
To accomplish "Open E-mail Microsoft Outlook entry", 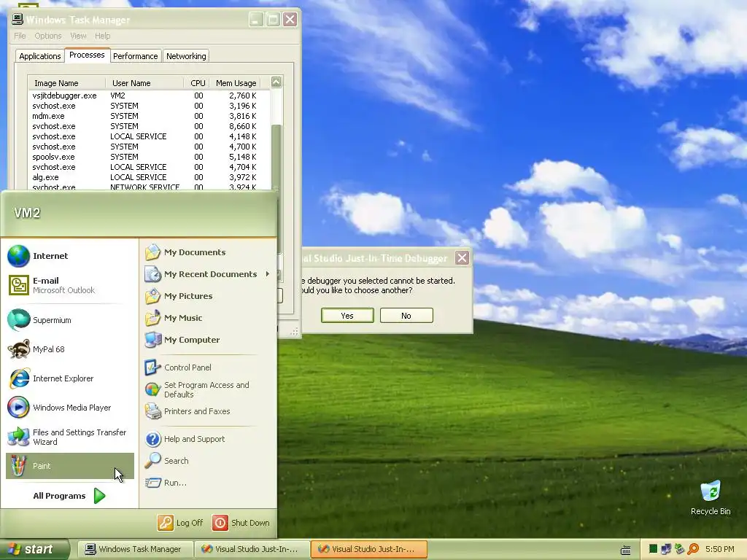I will [69, 285].
